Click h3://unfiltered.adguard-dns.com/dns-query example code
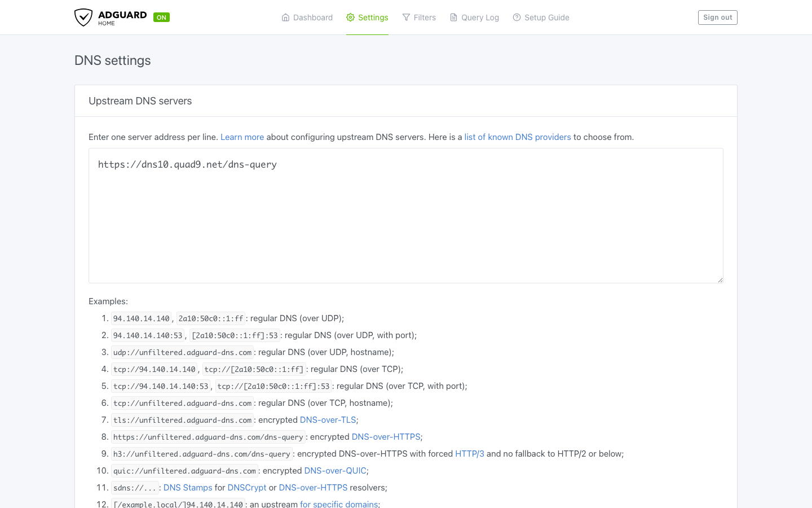This screenshot has height=508, width=812. click(202, 454)
